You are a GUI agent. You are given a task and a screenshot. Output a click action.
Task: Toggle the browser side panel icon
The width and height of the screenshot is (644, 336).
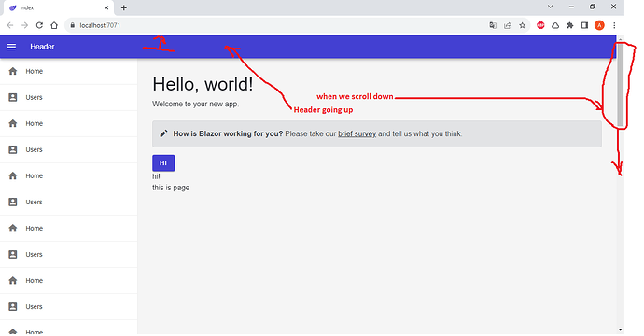pos(585,25)
